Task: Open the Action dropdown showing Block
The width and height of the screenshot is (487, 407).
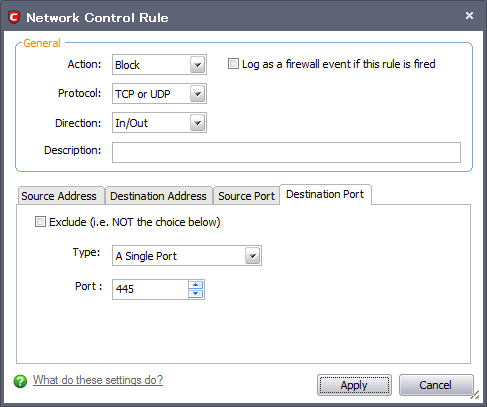Action: coord(159,65)
